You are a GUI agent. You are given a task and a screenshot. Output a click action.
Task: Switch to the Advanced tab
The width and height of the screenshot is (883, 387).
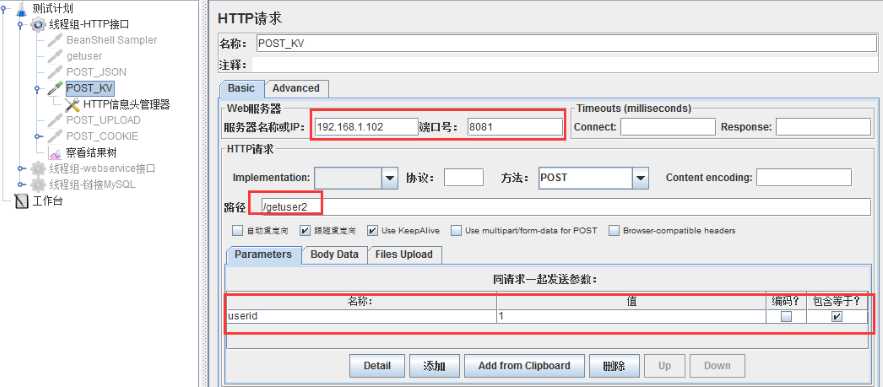pos(296,88)
